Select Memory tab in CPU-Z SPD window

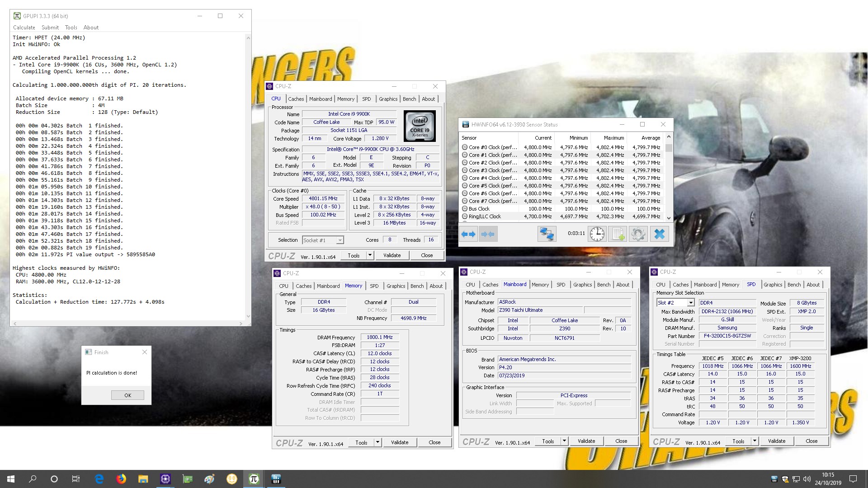731,285
